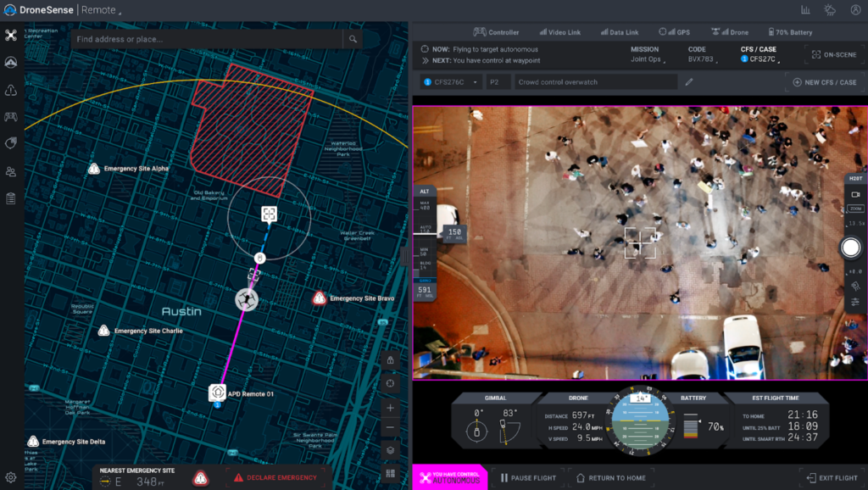The height and width of the screenshot is (490, 868).
Task: Click the gamepad controller icon in the sidebar
Action: (12, 117)
